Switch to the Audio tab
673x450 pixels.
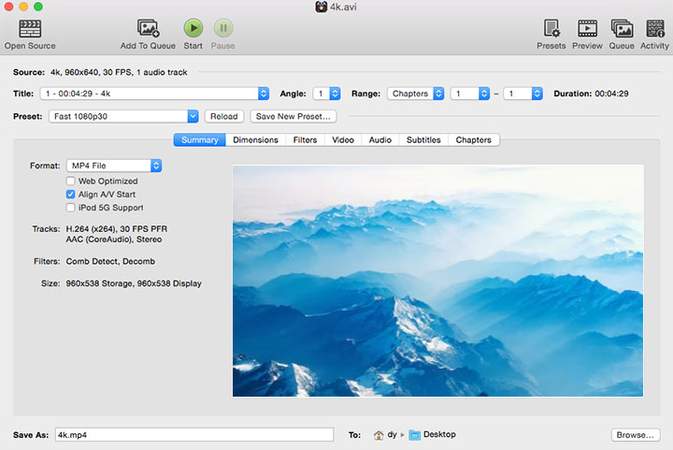(x=380, y=140)
